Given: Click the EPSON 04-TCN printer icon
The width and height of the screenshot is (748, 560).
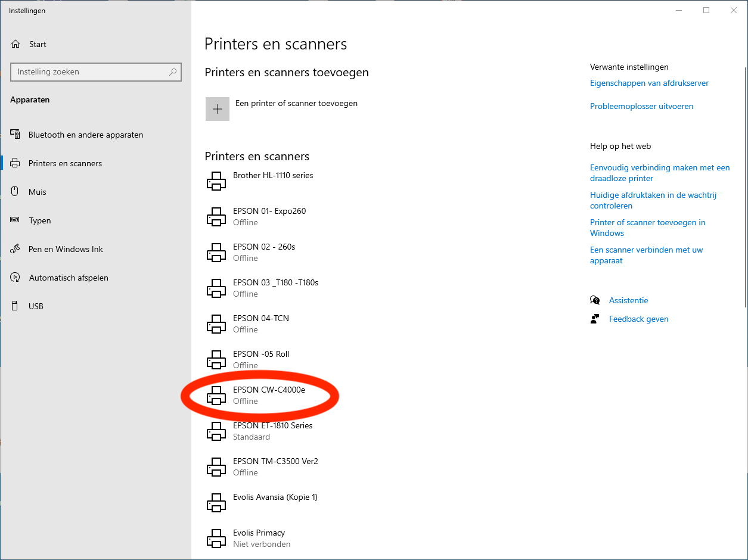Looking at the screenshot, I should 216,324.
